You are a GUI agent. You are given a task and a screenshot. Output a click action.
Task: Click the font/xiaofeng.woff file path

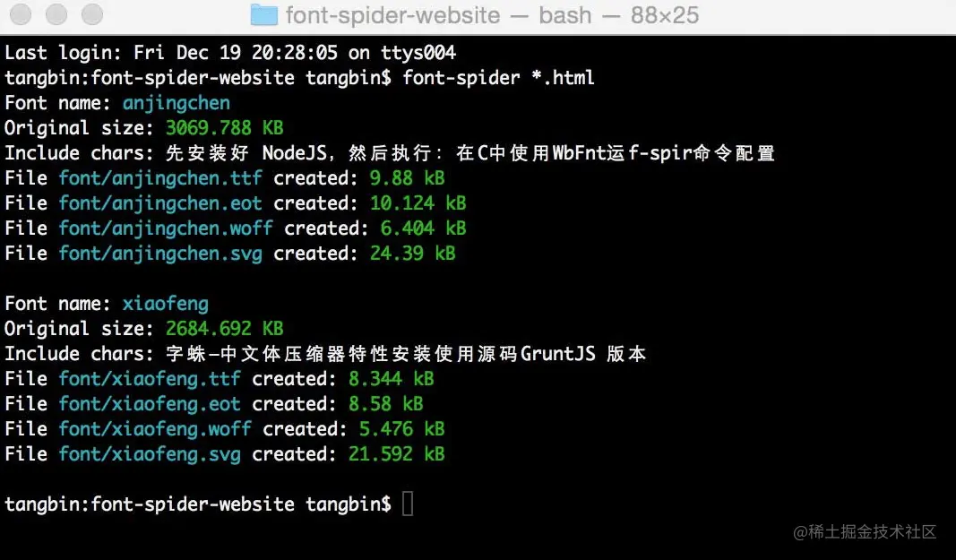tap(155, 429)
